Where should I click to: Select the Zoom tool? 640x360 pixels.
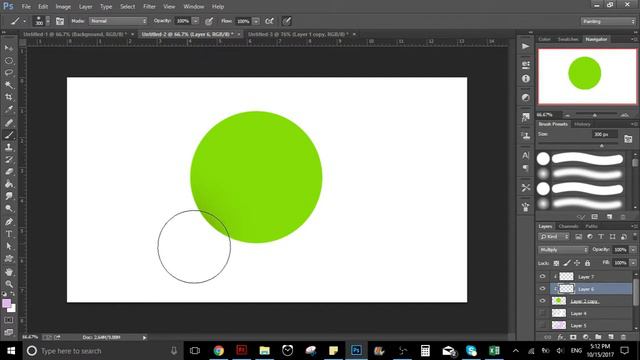(9, 284)
